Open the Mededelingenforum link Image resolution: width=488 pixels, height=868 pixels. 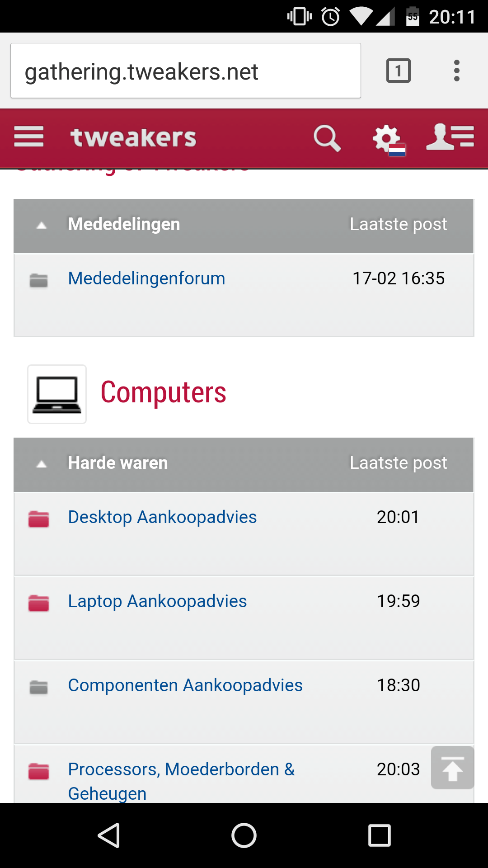click(x=146, y=278)
